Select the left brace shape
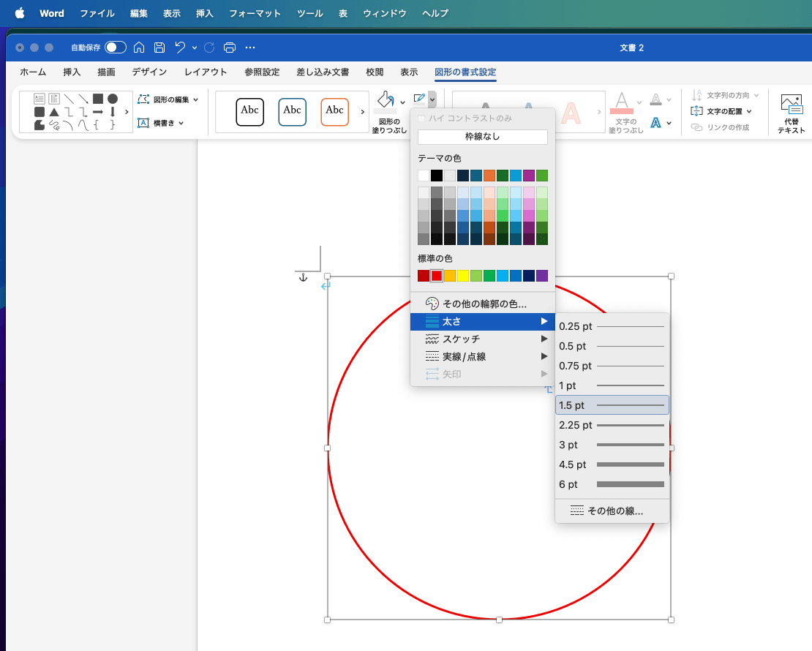 tap(97, 125)
